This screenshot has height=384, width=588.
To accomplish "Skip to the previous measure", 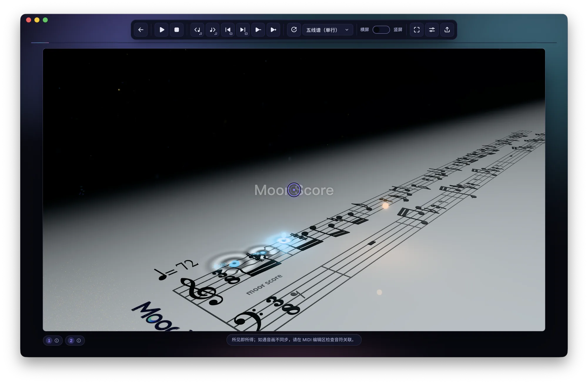I will [x=228, y=30].
